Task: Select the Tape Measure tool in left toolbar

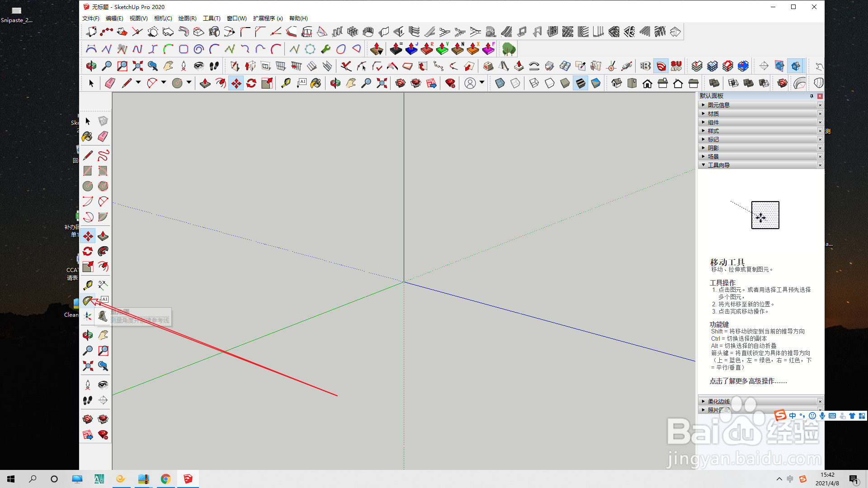Action: (x=88, y=285)
